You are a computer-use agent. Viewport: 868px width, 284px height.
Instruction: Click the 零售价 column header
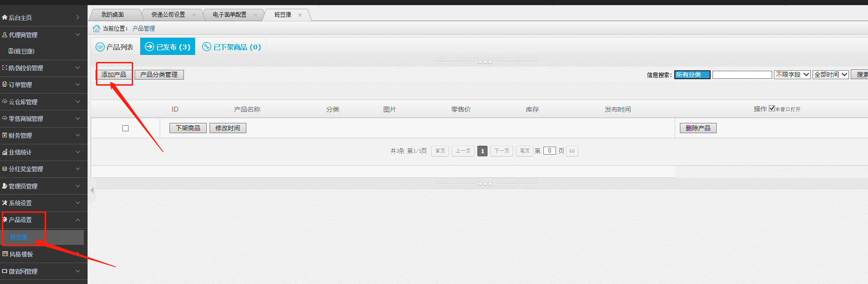(x=461, y=109)
